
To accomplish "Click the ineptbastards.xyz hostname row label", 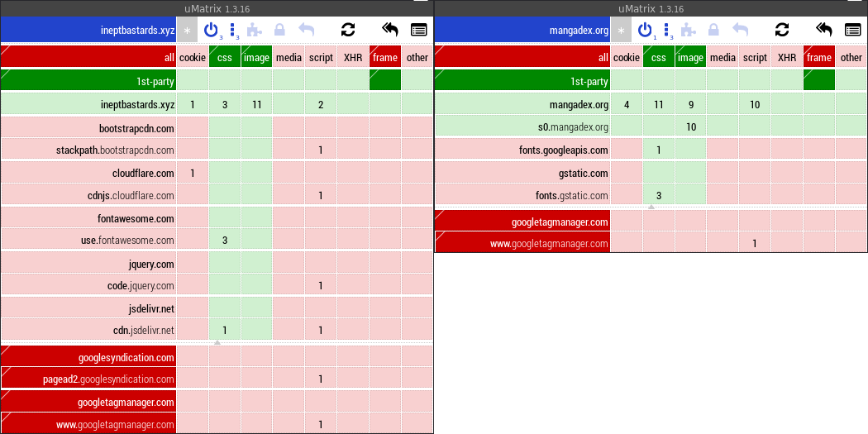I will click(x=88, y=105).
